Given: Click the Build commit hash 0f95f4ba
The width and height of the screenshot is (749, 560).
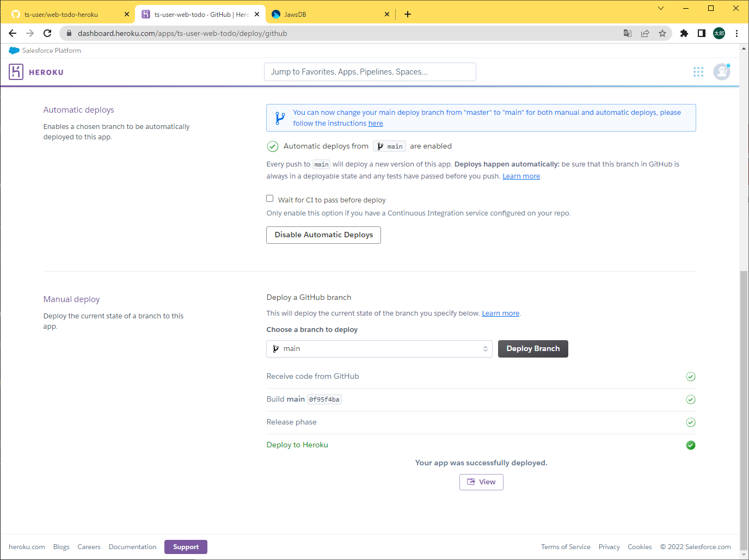Looking at the screenshot, I should click(x=324, y=399).
